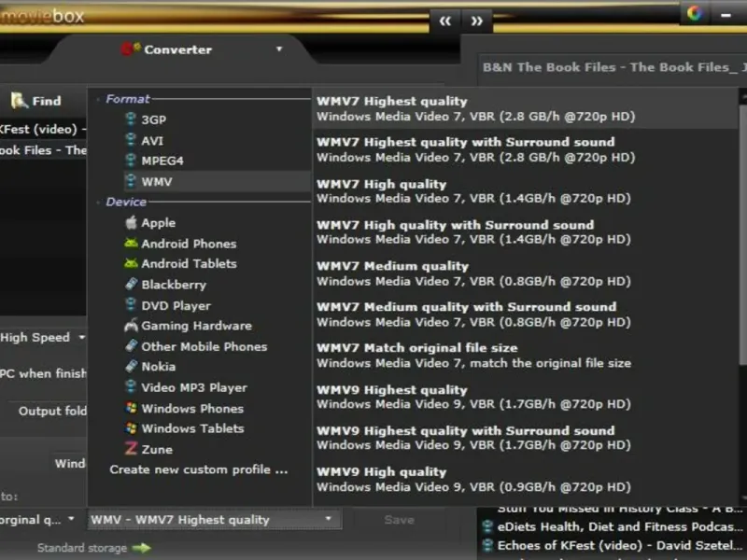The width and height of the screenshot is (747, 560).
Task: Choose WMV7 Match original file size
Action: click(x=525, y=356)
